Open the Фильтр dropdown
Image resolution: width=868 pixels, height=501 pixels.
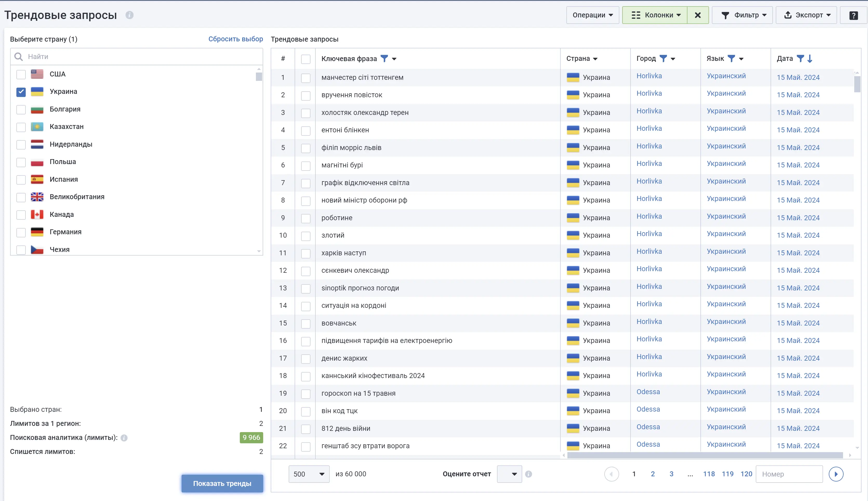742,15
